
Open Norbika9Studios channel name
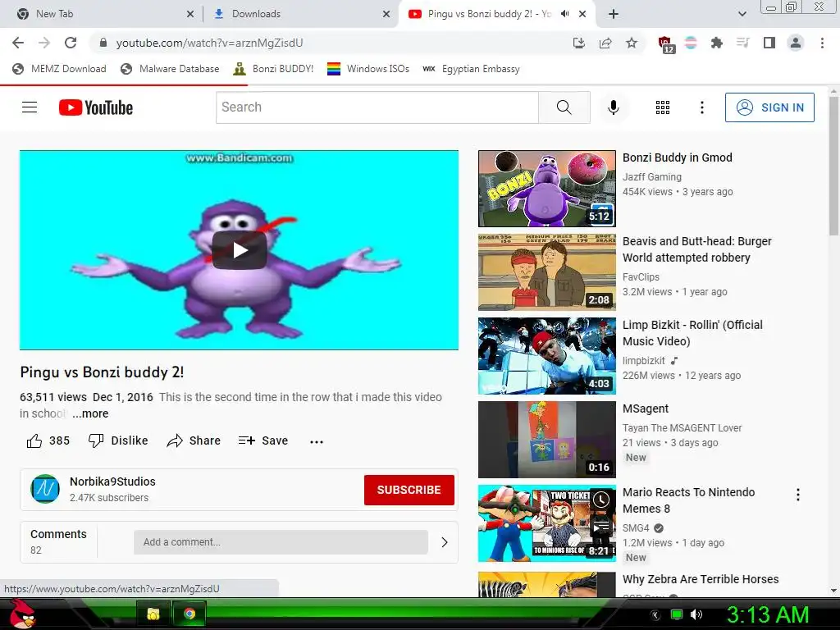point(112,482)
